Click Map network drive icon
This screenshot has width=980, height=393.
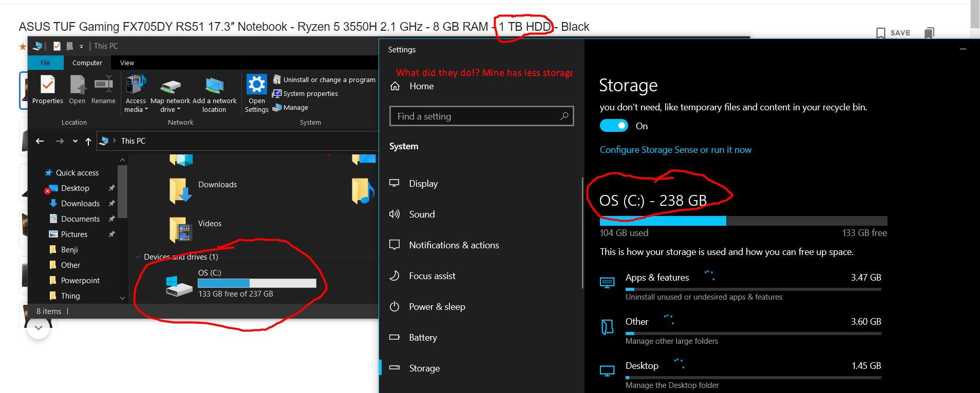[x=170, y=85]
